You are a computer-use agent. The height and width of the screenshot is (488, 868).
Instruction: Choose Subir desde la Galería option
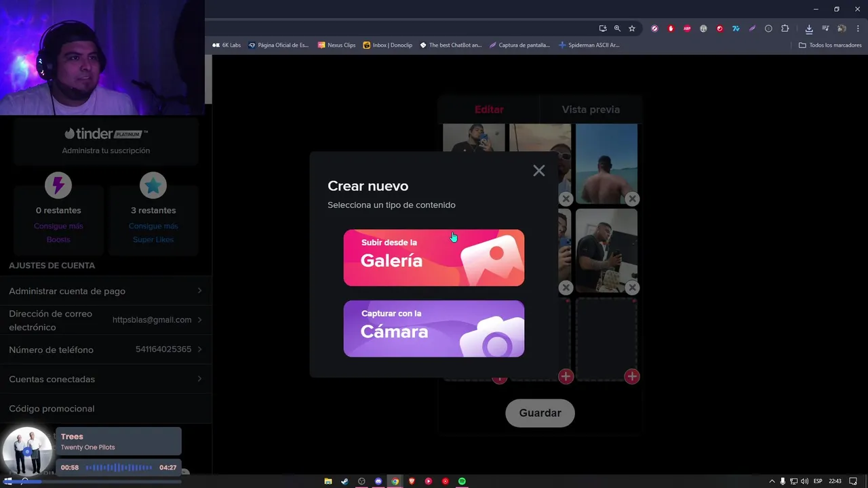tap(434, 258)
